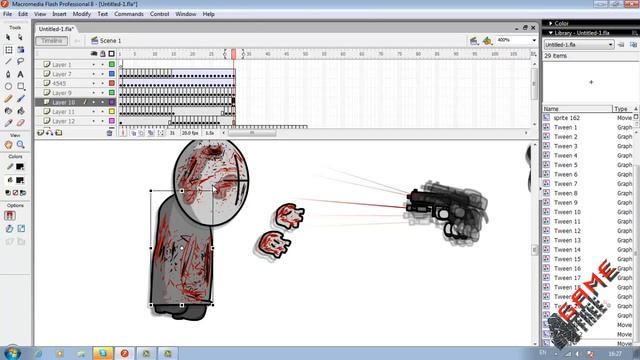The width and height of the screenshot is (640, 360).
Task: Toggle library sort order arrow
Action: pos(636,109)
